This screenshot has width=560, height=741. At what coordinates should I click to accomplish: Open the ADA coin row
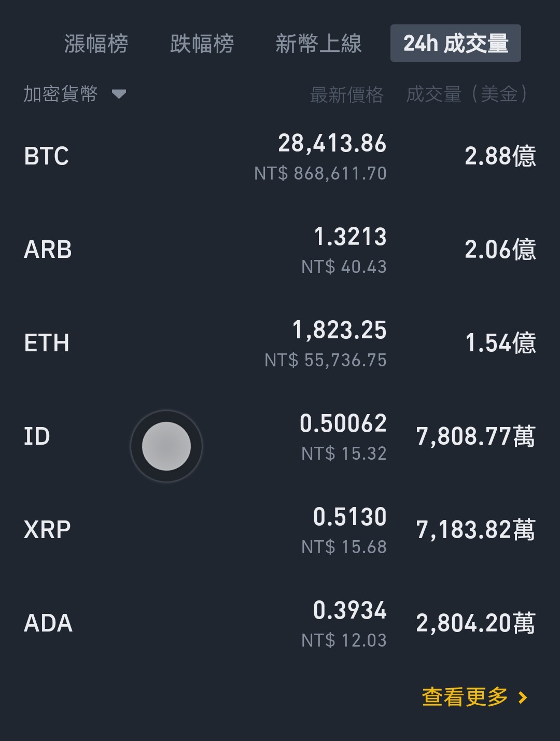(x=280, y=623)
